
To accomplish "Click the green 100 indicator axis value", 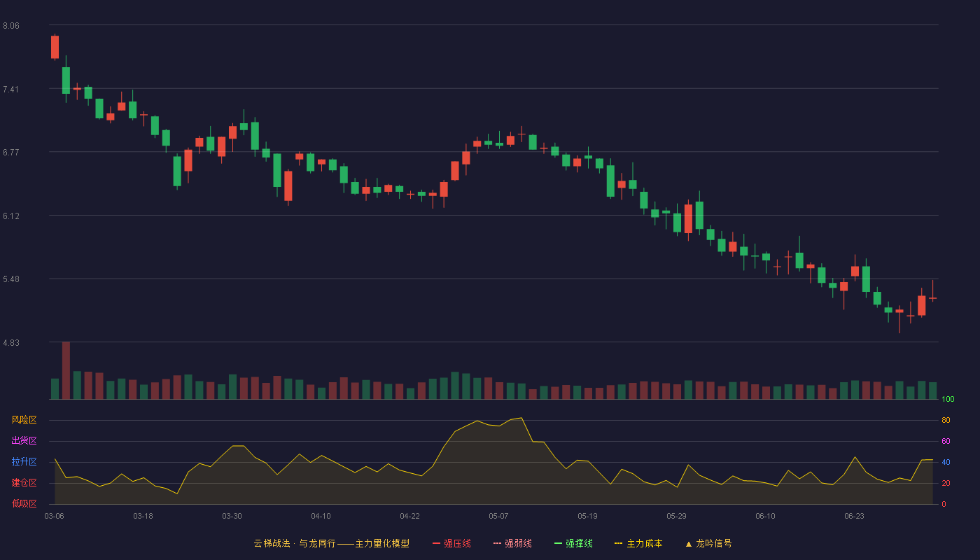I will click(x=948, y=400).
